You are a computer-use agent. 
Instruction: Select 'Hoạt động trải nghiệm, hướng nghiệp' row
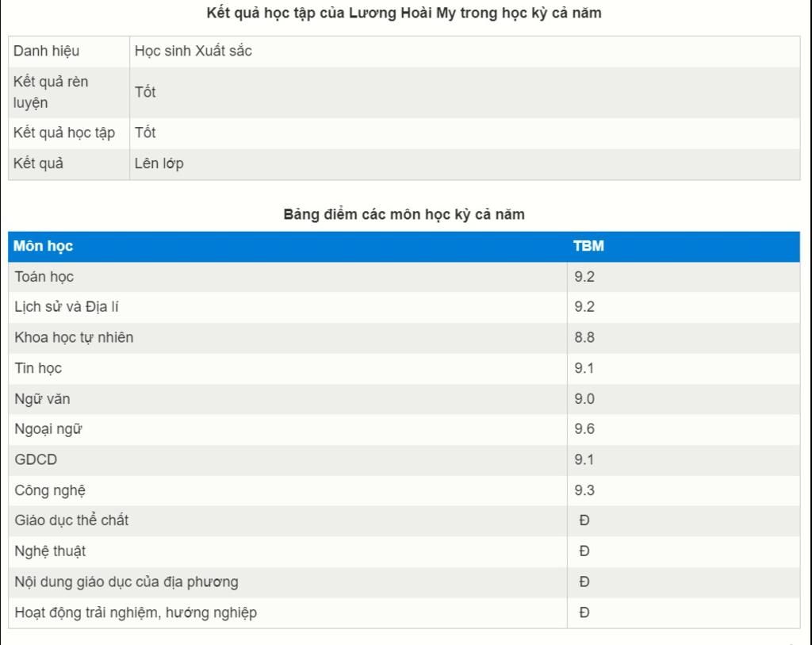136,612
